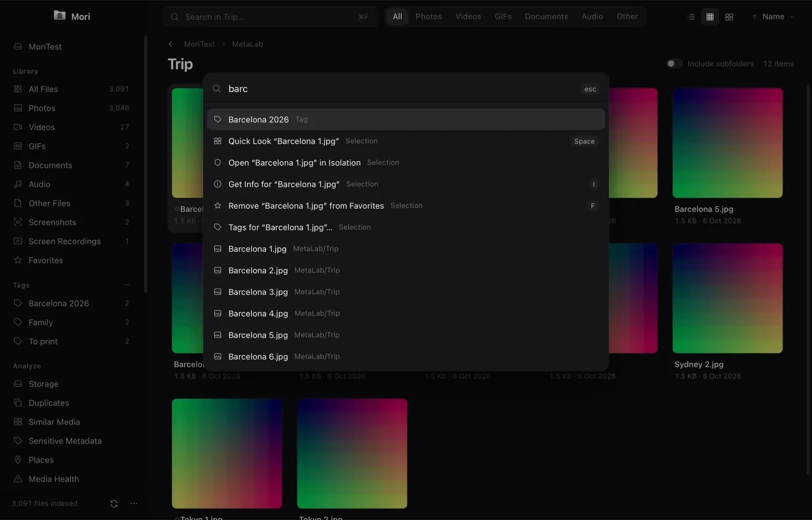Select the Videos filter tab
This screenshot has width=812, height=520.
tap(468, 17)
